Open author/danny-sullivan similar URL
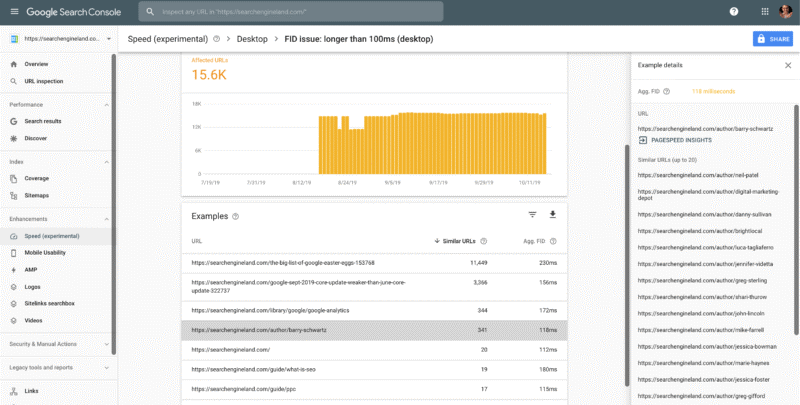 705,215
